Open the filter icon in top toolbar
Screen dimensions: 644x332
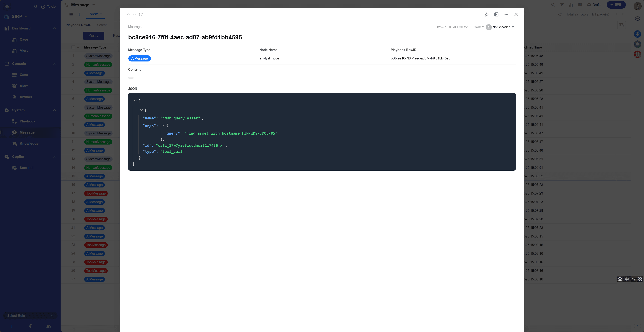click(x=562, y=5)
